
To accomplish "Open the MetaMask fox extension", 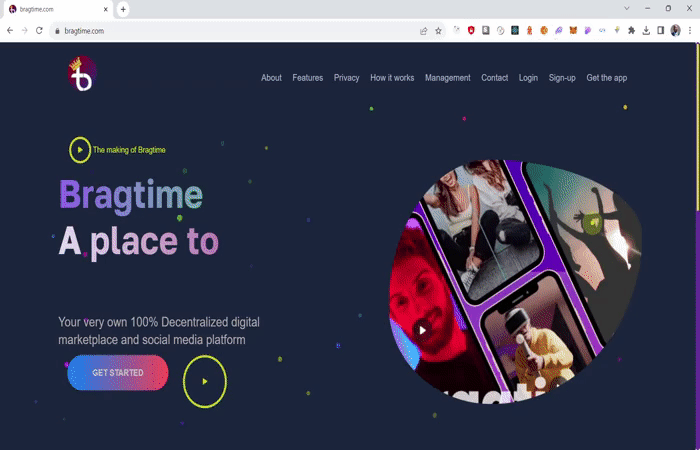I will 573,30.
